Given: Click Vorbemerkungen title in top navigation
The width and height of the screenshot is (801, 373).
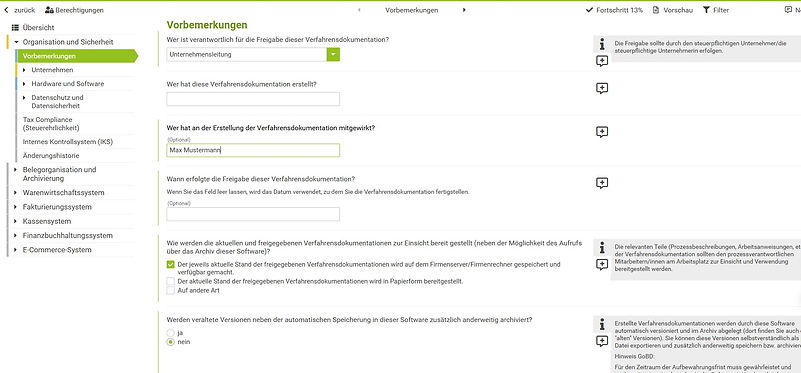Looking at the screenshot, I should 411,10.
